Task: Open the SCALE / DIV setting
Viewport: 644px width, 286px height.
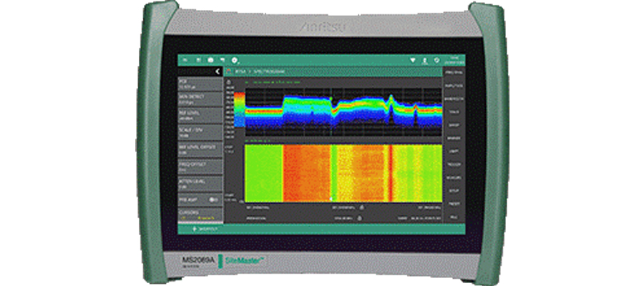Action: pos(199,130)
